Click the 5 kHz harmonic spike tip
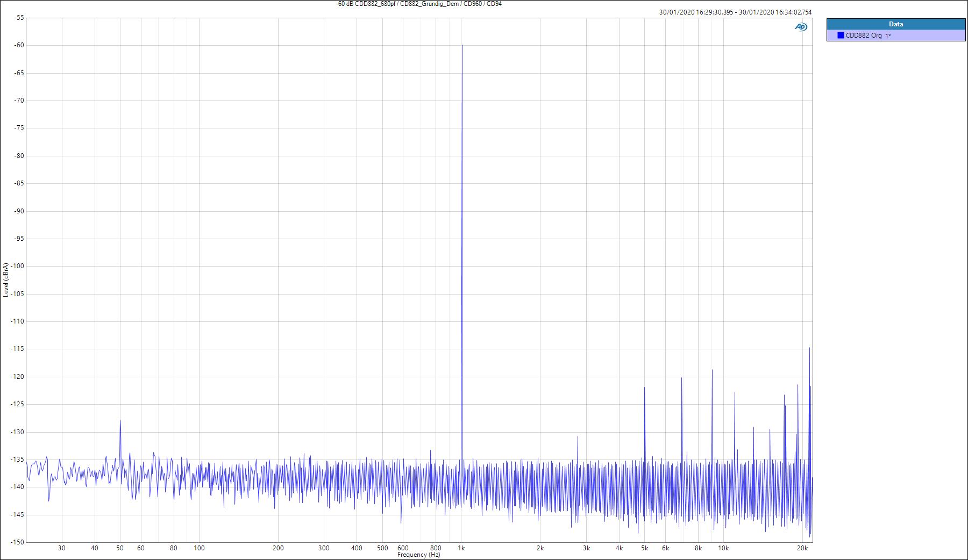The width and height of the screenshot is (968, 560). (x=644, y=388)
